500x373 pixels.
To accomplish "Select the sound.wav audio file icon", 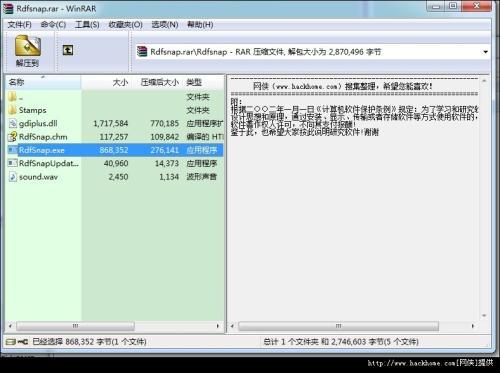I will point(13,177).
